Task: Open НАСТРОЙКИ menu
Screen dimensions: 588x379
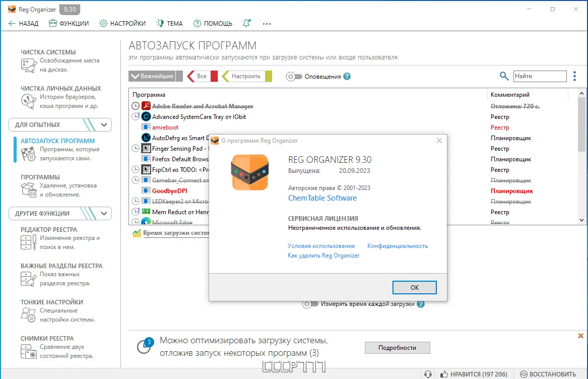Action: [122, 23]
